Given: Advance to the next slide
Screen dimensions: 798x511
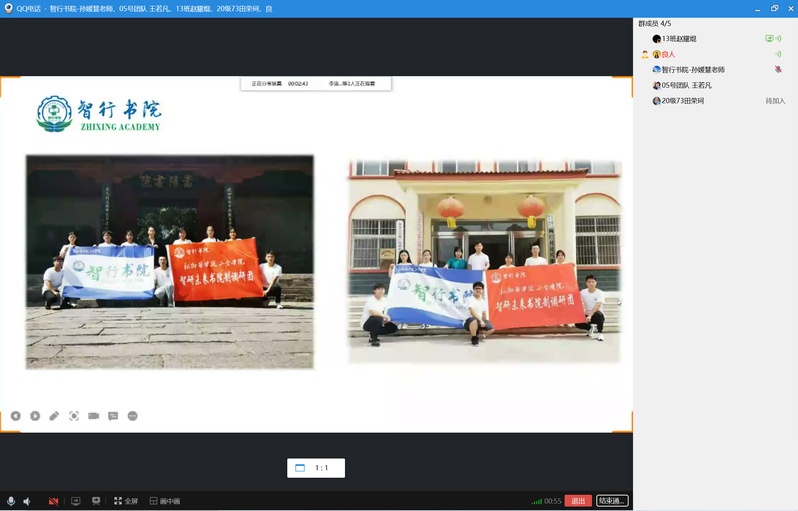Looking at the screenshot, I should [x=35, y=415].
